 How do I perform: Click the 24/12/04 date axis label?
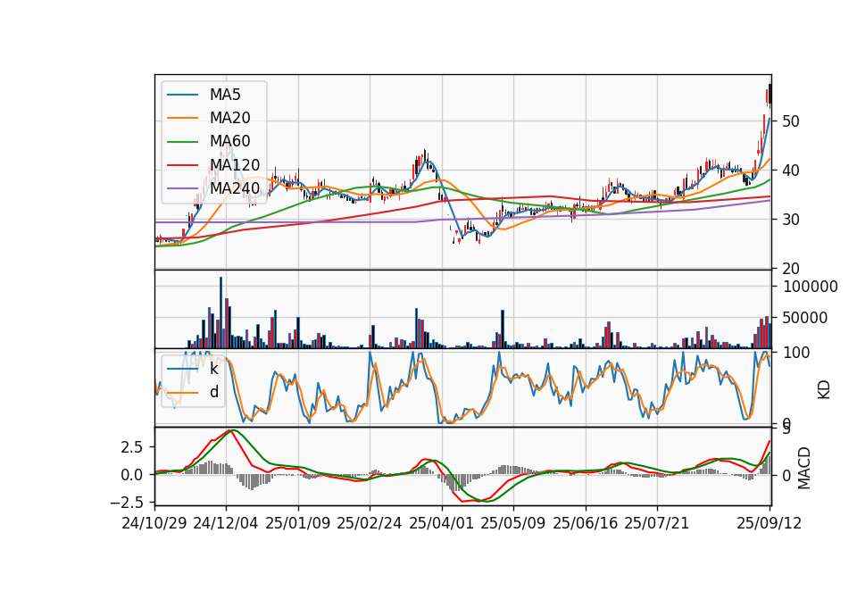point(226,524)
